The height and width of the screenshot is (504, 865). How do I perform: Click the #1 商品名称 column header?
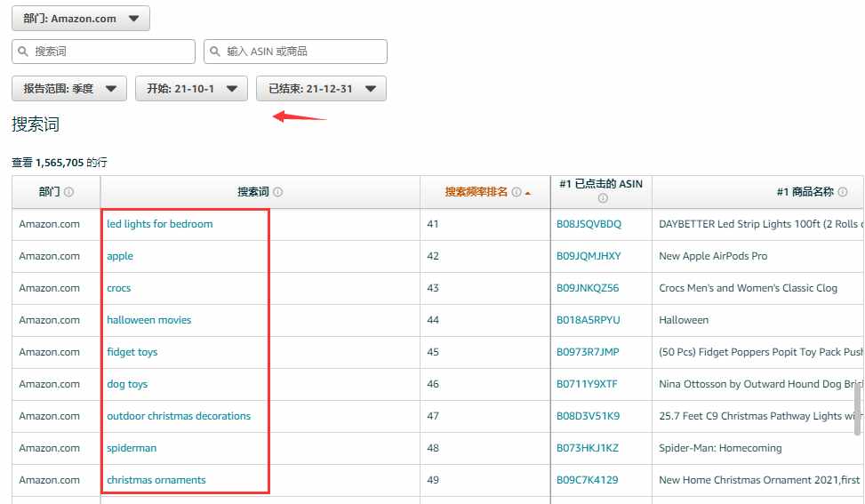(x=805, y=192)
